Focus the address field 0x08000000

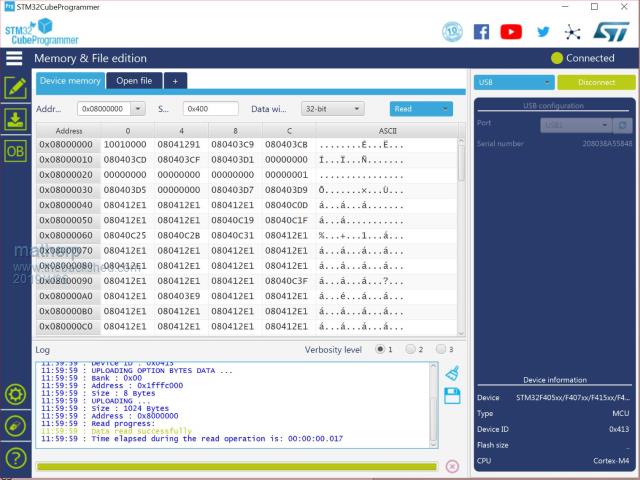(x=104, y=109)
